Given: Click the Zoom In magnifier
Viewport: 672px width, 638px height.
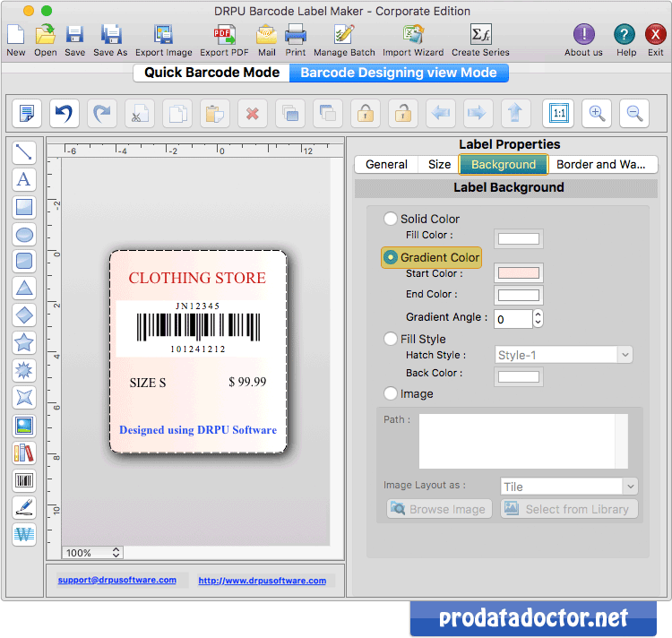Looking at the screenshot, I should pos(597,114).
